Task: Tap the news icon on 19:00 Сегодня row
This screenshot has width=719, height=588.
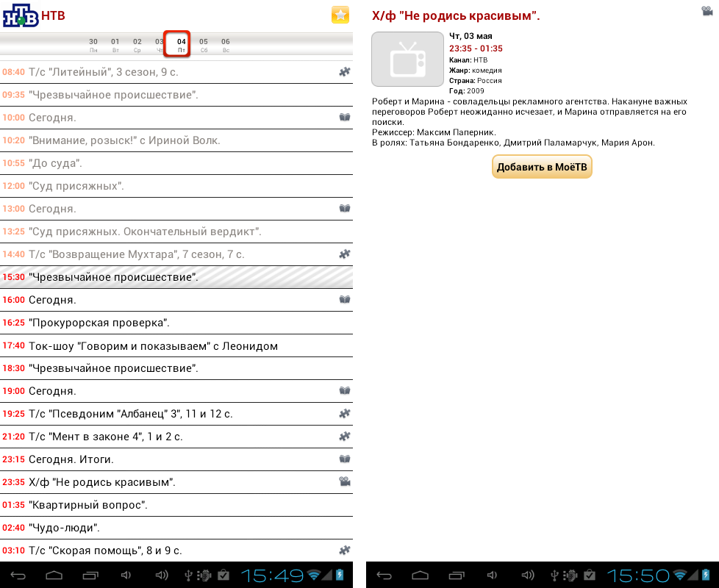Action: tap(344, 391)
